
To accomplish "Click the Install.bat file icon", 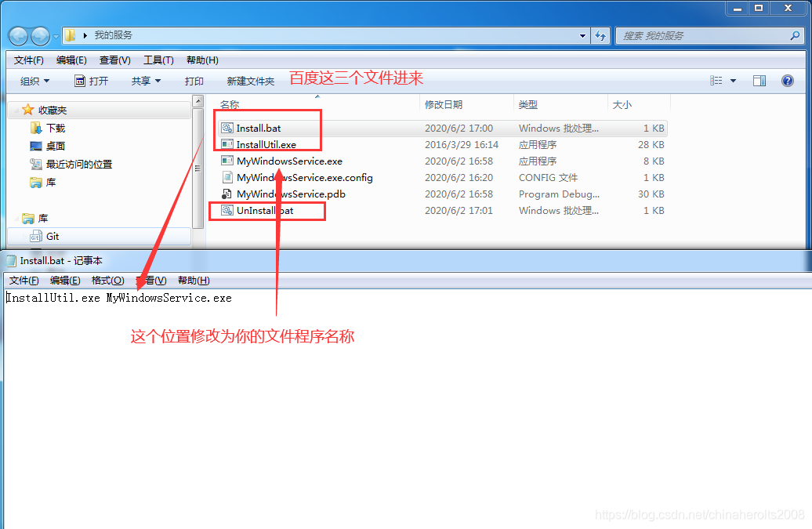I will 227,128.
